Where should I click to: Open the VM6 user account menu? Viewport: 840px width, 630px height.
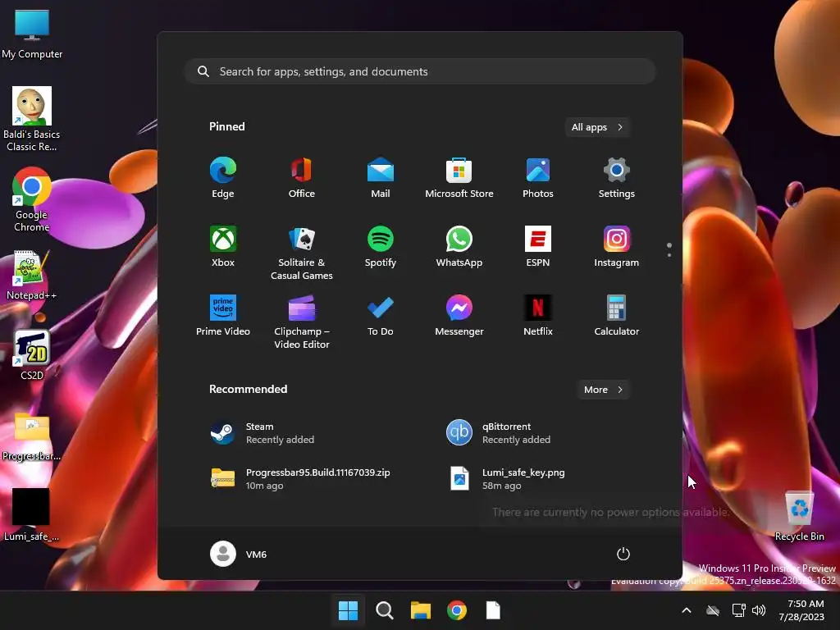[239, 554]
